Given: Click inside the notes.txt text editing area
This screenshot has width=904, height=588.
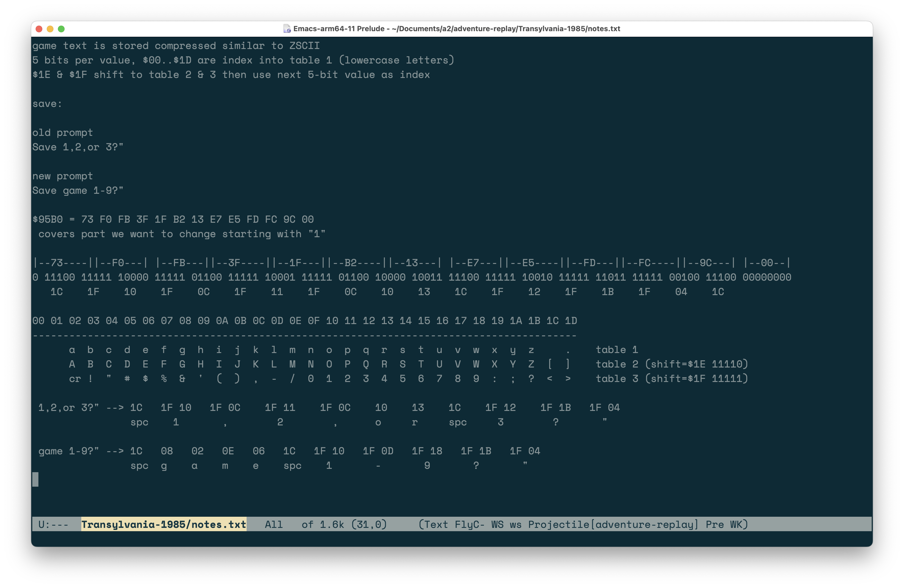Looking at the screenshot, I should tap(452, 264).
